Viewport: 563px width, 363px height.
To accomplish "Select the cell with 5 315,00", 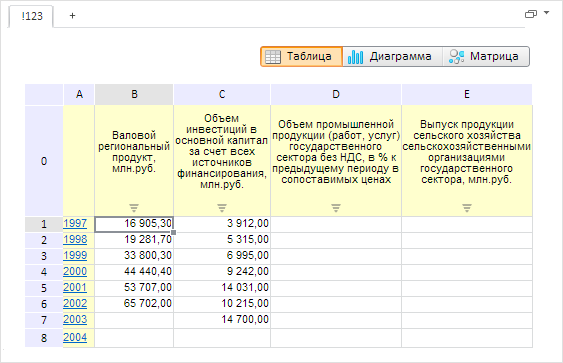I will click(x=222, y=240).
